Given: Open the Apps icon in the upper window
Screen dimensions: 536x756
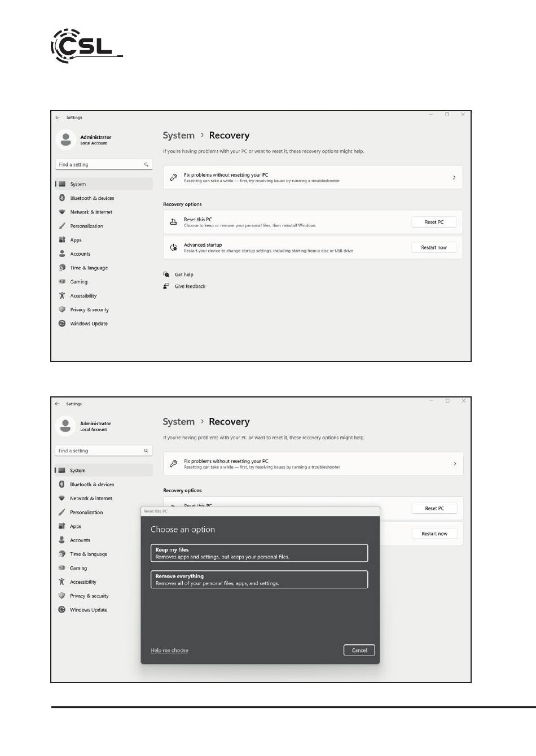Looking at the screenshot, I should point(62,240).
